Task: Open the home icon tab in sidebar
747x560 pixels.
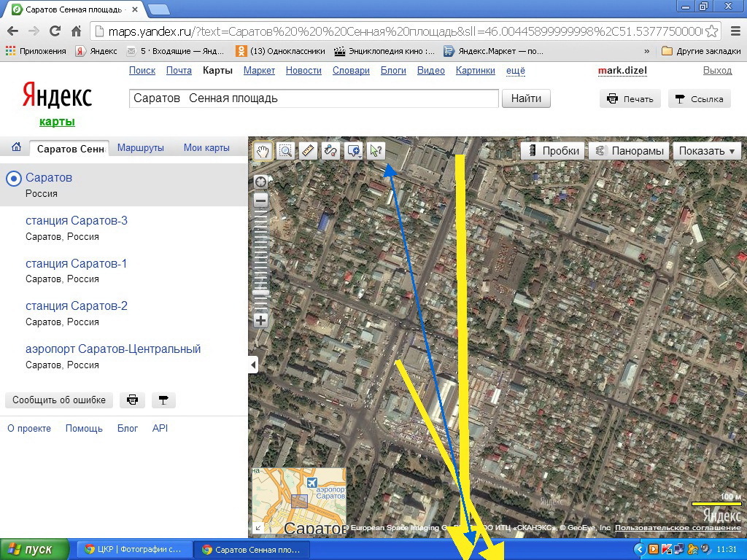Action: (16, 147)
